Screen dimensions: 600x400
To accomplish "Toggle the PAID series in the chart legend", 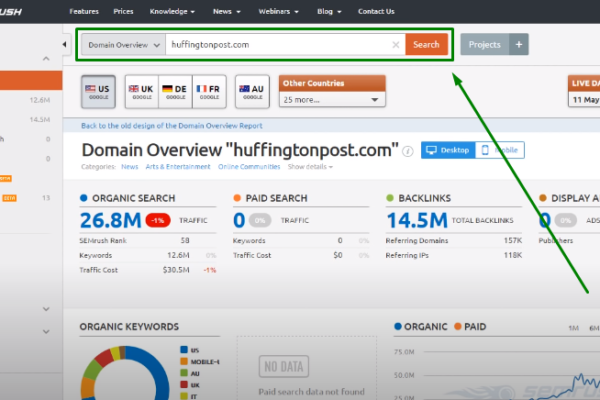I will coord(470,327).
